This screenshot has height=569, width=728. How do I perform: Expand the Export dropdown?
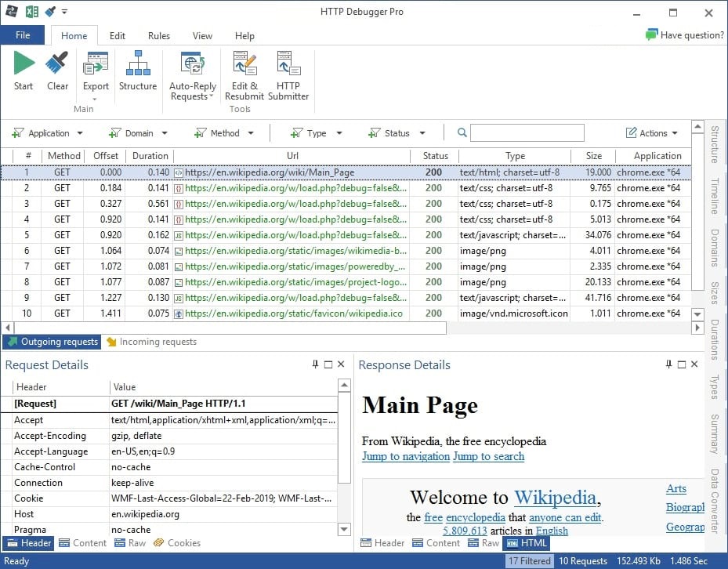(96, 99)
